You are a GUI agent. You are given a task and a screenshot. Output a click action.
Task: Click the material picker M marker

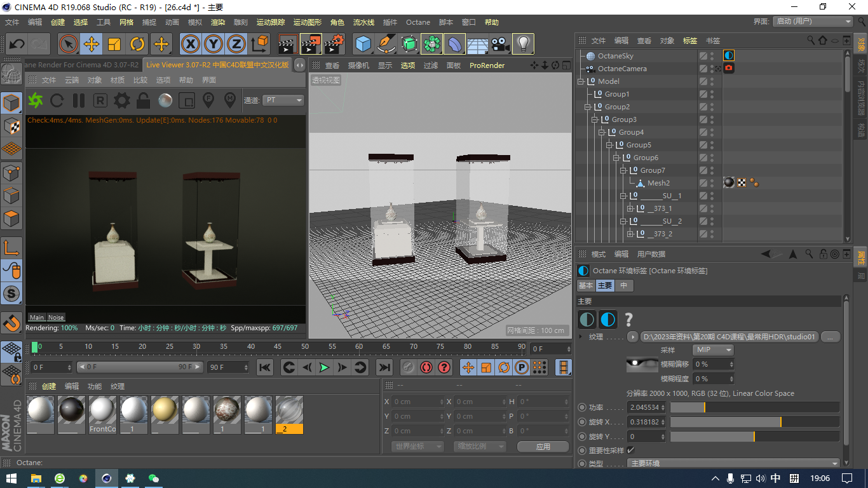click(x=230, y=100)
